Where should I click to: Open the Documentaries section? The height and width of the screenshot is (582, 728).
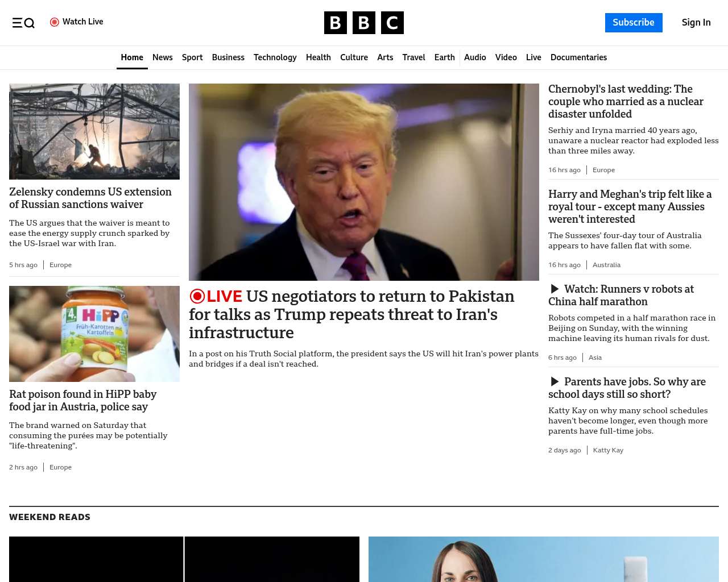point(578,57)
